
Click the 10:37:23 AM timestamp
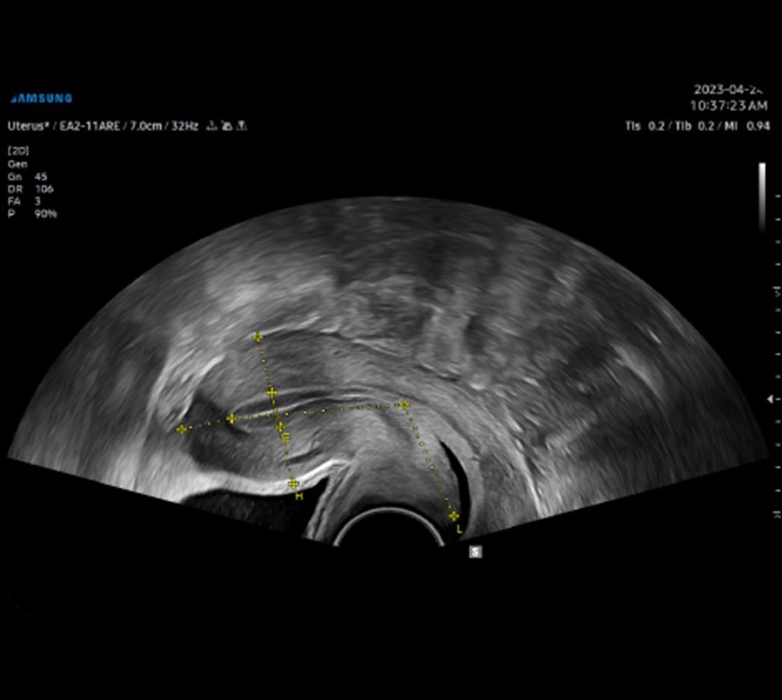click(728, 106)
